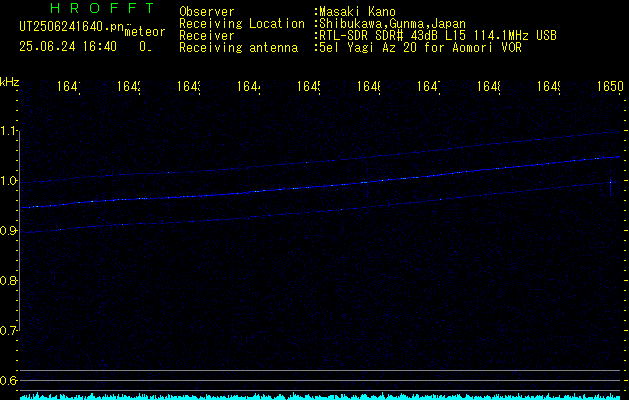
Task: Click the meteor label
Action: (145, 32)
